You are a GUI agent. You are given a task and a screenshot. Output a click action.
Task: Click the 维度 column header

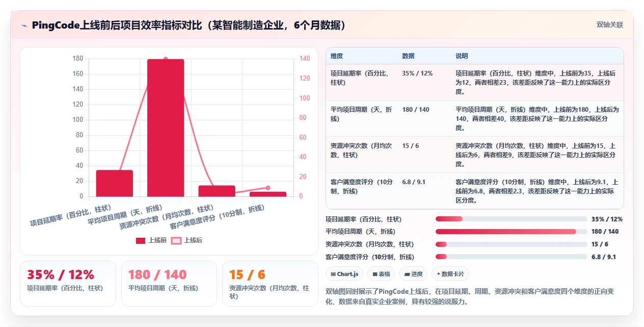(337, 56)
